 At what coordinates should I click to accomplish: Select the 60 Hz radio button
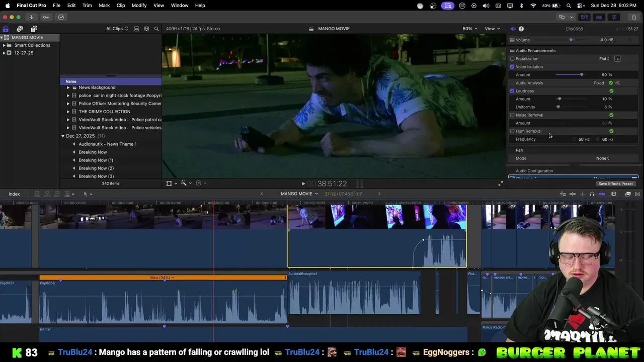coord(598,139)
